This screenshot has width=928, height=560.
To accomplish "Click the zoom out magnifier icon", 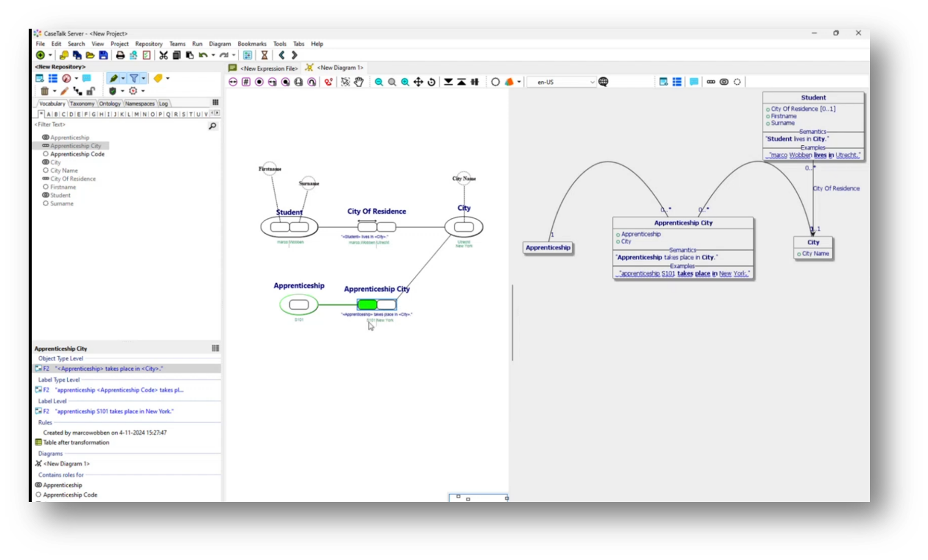I will 379,82.
